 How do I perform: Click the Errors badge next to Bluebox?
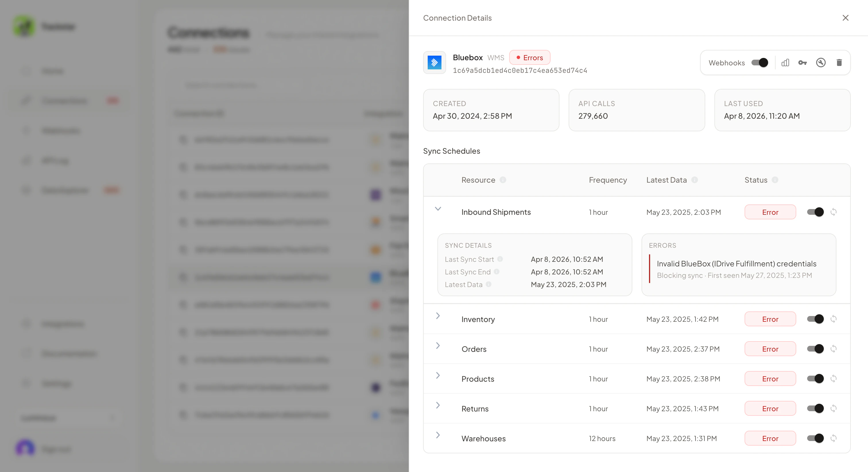(x=530, y=57)
